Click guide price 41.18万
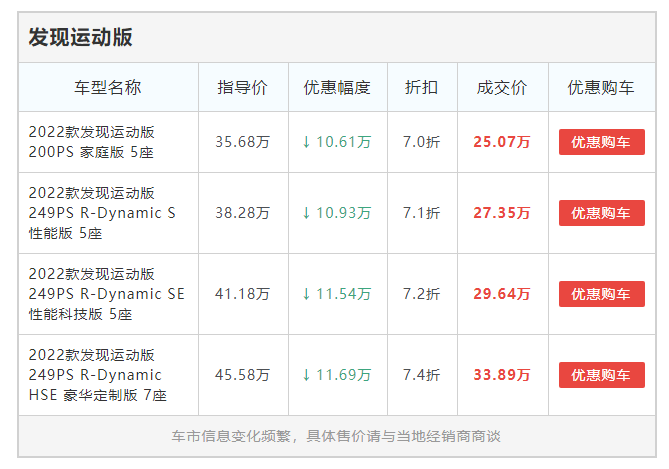This screenshot has height=469, width=669. pos(242,294)
